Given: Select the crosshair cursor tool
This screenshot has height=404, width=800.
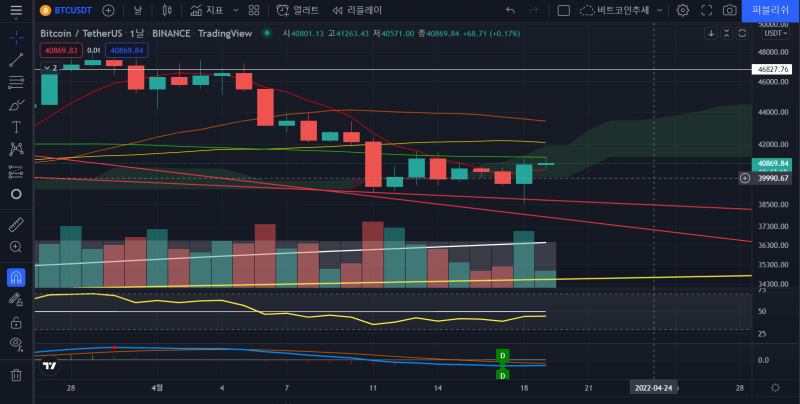Looking at the screenshot, I should point(16,37).
